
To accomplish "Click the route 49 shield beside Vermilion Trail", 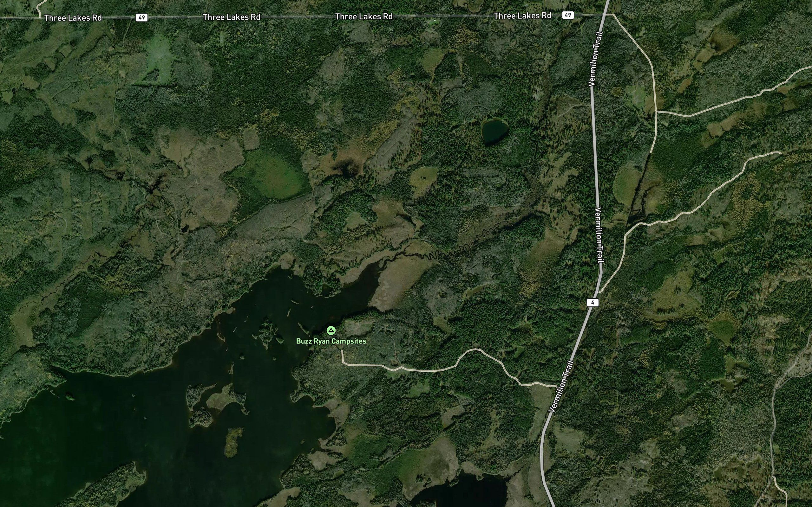I will (x=568, y=15).
